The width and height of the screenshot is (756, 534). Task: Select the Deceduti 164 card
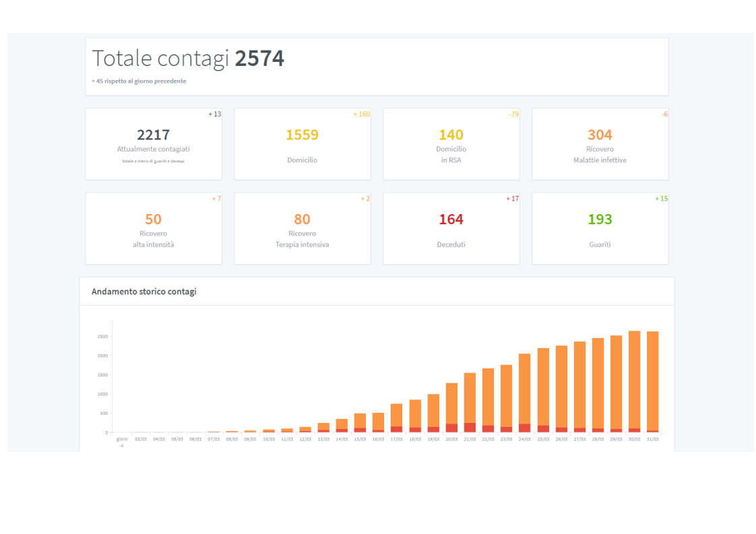coord(451,228)
